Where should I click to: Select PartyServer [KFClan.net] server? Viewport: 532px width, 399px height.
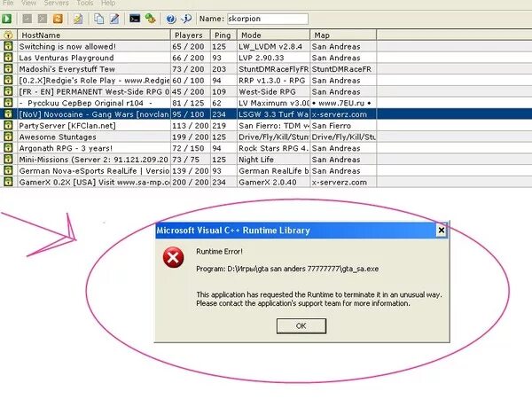click(266, 126)
